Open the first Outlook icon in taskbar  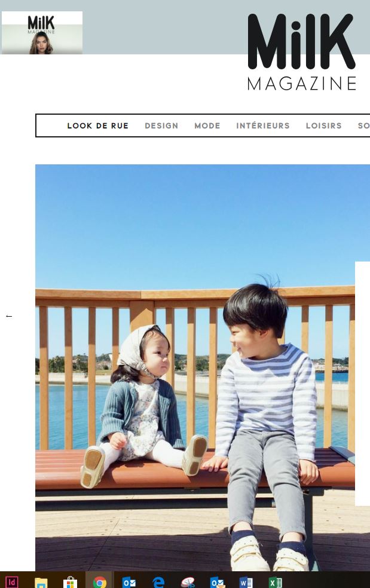129,583
